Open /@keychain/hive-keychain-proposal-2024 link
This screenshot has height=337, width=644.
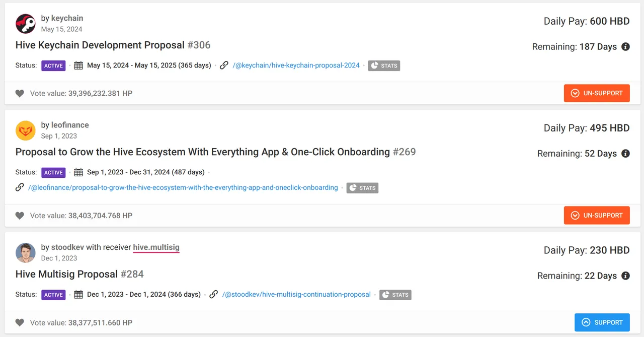click(x=296, y=65)
